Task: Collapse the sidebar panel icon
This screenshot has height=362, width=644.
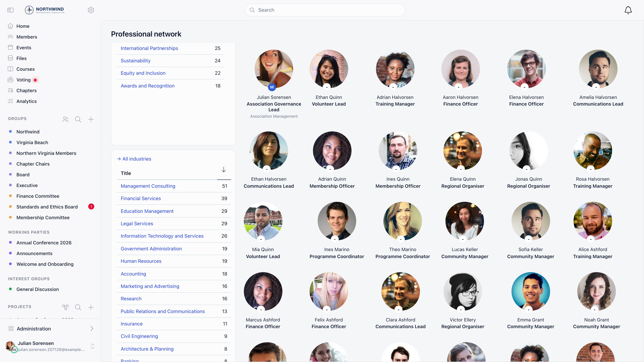Action: (10, 10)
